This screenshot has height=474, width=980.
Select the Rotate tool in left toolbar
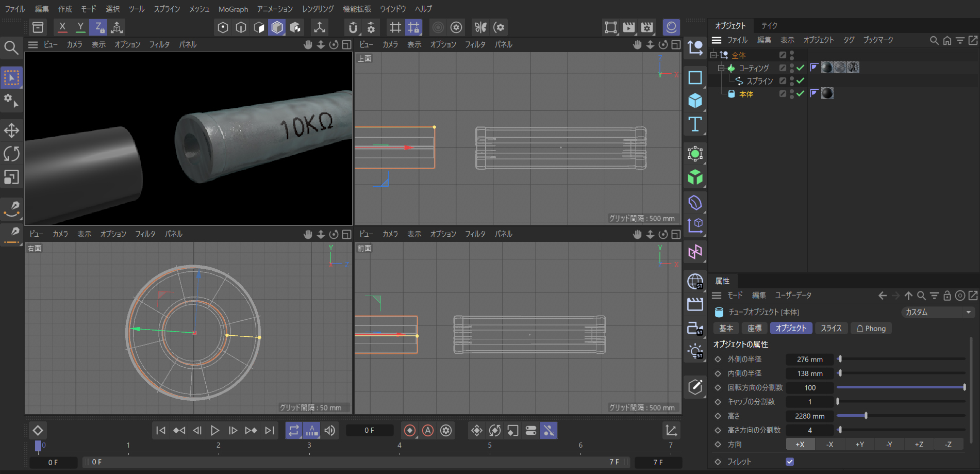pos(11,154)
